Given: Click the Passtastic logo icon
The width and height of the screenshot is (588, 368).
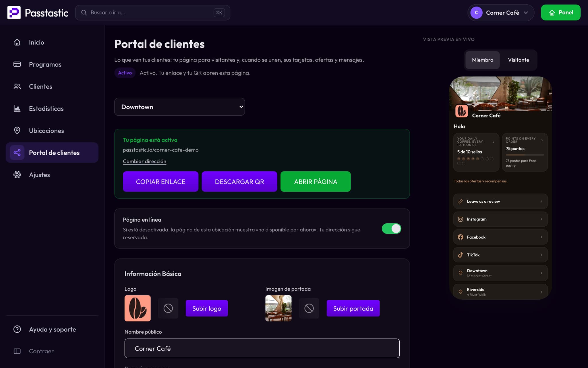Looking at the screenshot, I should 14,13.
